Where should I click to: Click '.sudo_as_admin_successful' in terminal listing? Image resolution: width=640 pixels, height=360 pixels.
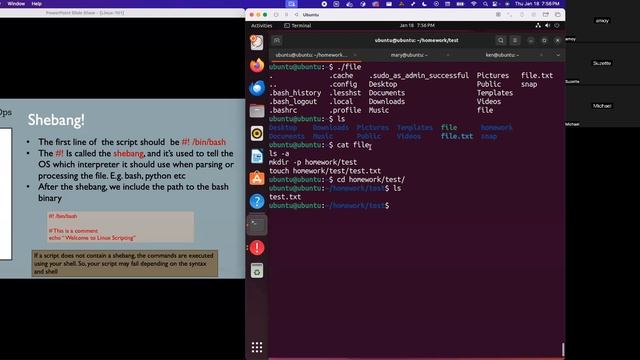(419, 76)
